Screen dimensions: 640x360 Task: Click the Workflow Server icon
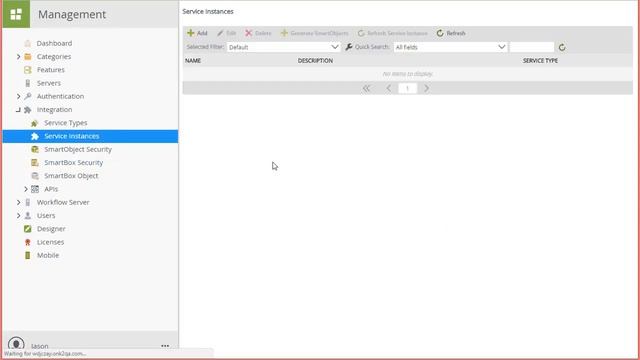27,202
